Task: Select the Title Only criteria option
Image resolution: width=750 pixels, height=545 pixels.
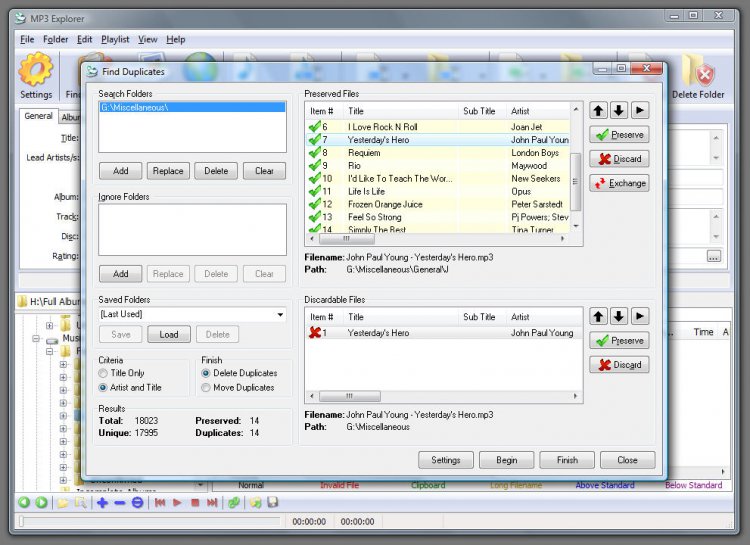Action: tap(103, 373)
